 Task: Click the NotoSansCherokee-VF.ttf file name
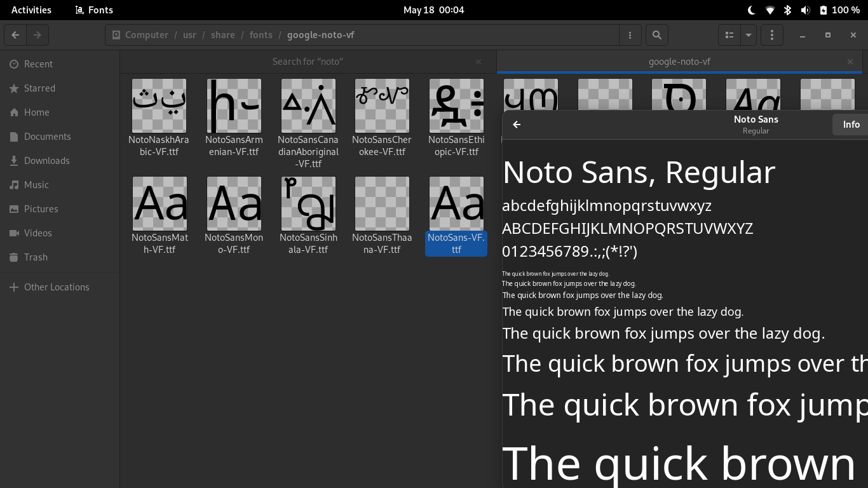pyautogui.click(x=383, y=146)
